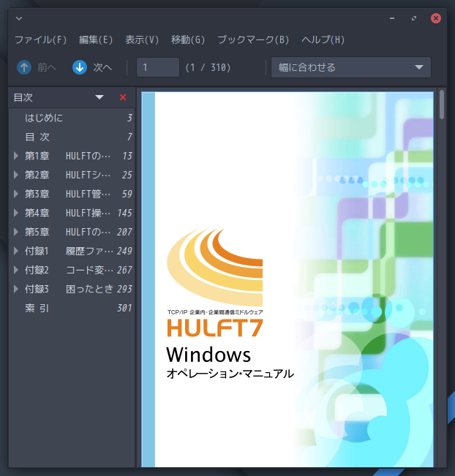Image resolution: width=455 pixels, height=476 pixels.
Task: Expand the 付録2 tree entry
Action: coord(16,270)
